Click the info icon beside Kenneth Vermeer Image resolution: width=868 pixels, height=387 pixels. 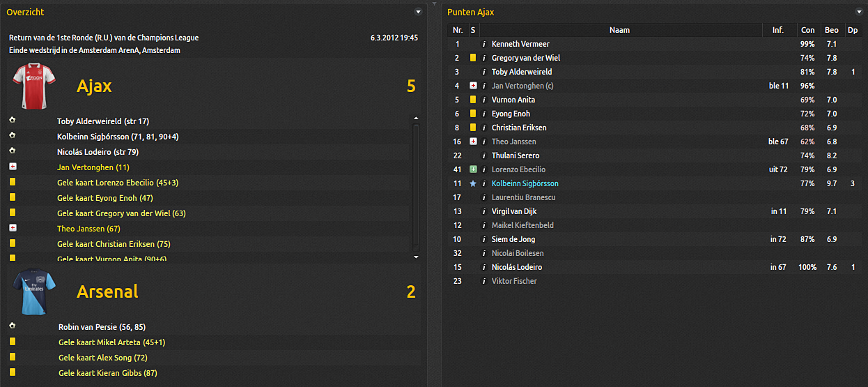(x=484, y=44)
